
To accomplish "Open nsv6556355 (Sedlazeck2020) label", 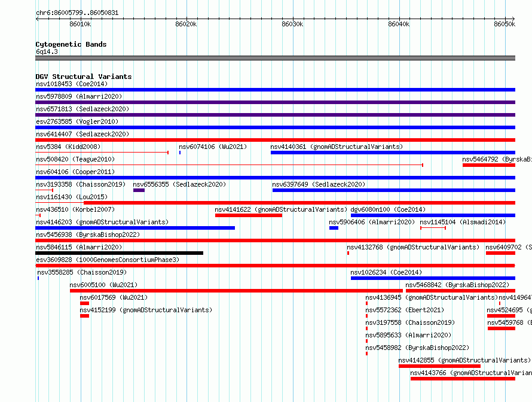I will point(179,184).
